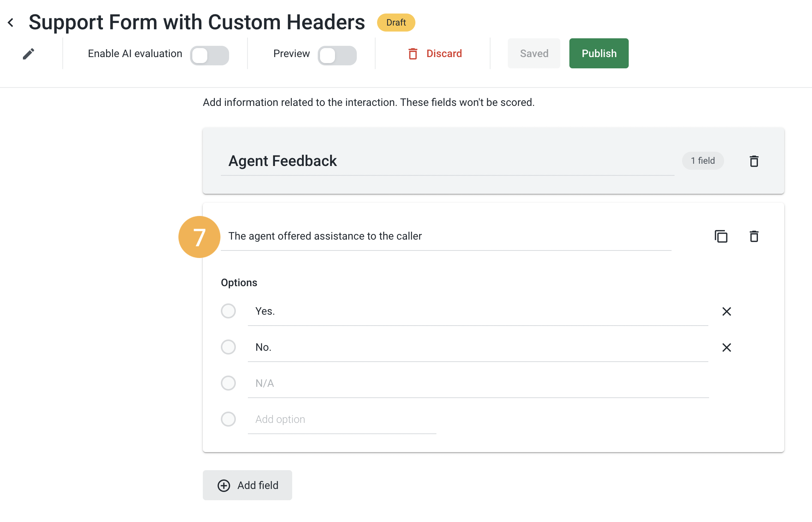The image size is (812, 522).
Task: Click the pencil edit icon
Action: tap(28, 54)
